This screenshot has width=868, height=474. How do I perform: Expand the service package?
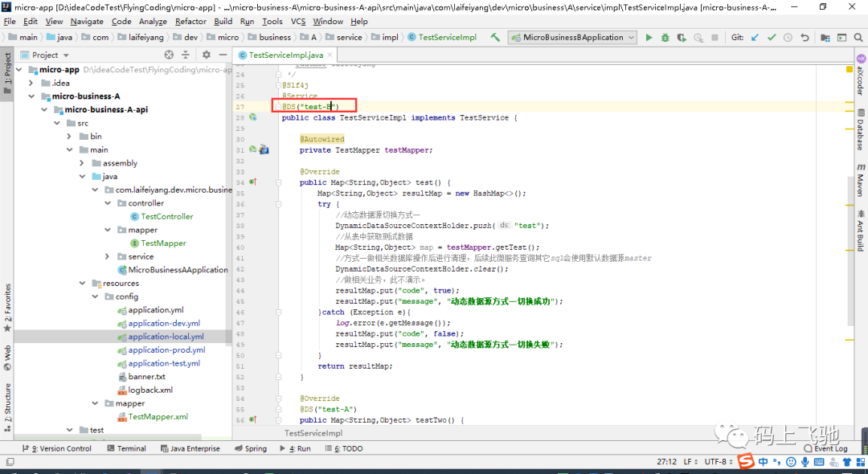coord(108,256)
